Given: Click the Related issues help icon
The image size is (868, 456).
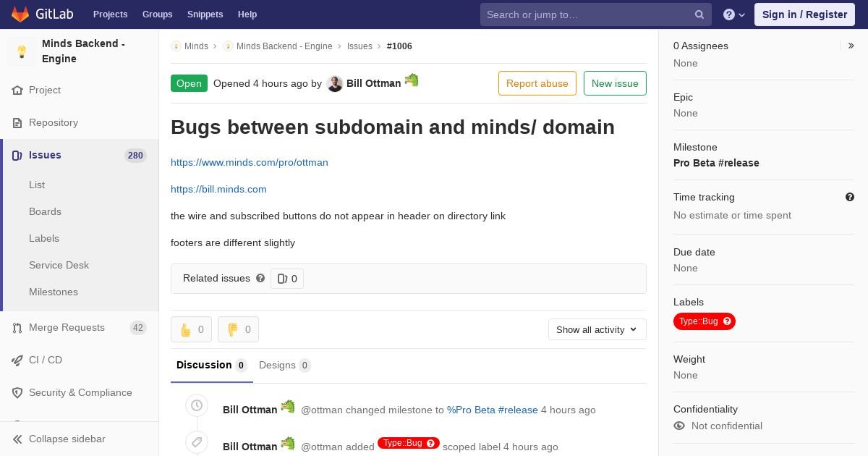Looking at the screenshot, I should click(x=260, y=278).
